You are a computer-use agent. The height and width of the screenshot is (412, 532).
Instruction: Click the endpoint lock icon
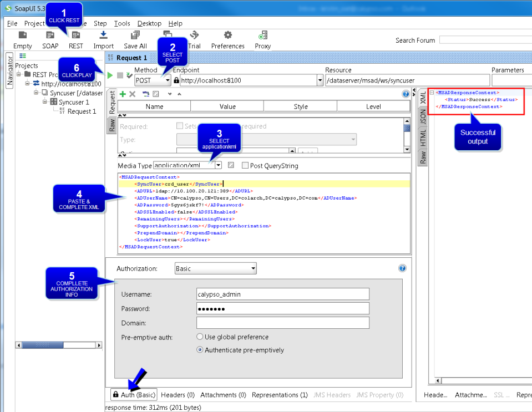pos(176,80)
